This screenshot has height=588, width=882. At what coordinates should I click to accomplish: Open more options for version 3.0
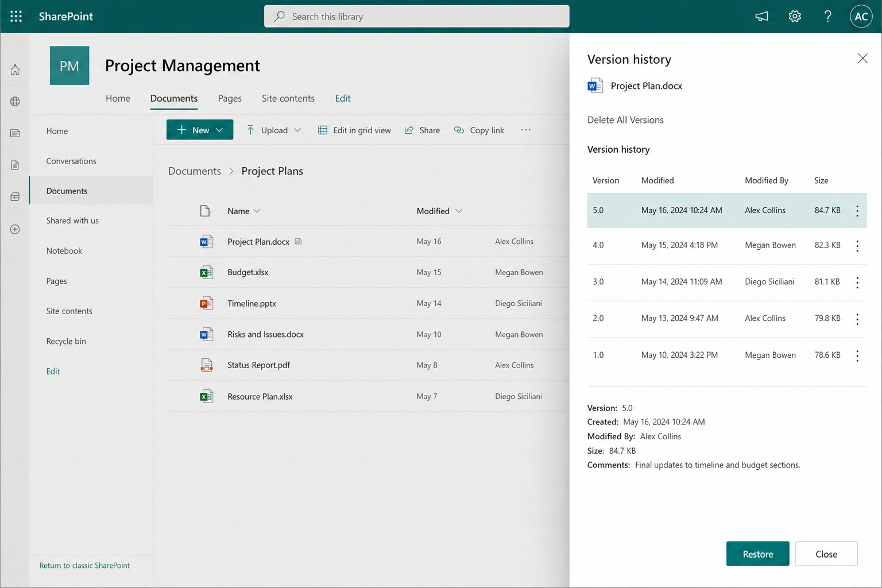(857, 283)
